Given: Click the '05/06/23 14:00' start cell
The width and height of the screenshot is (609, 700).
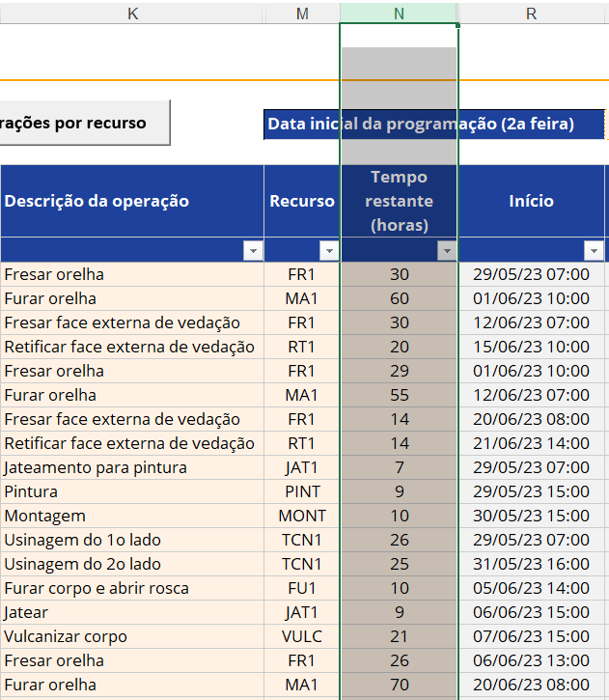Looking at the screenshot, I should coord(532,588).
